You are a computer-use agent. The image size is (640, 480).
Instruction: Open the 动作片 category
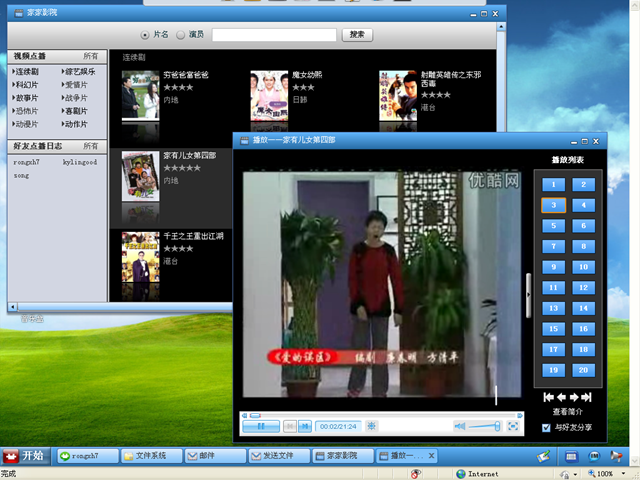75,124
